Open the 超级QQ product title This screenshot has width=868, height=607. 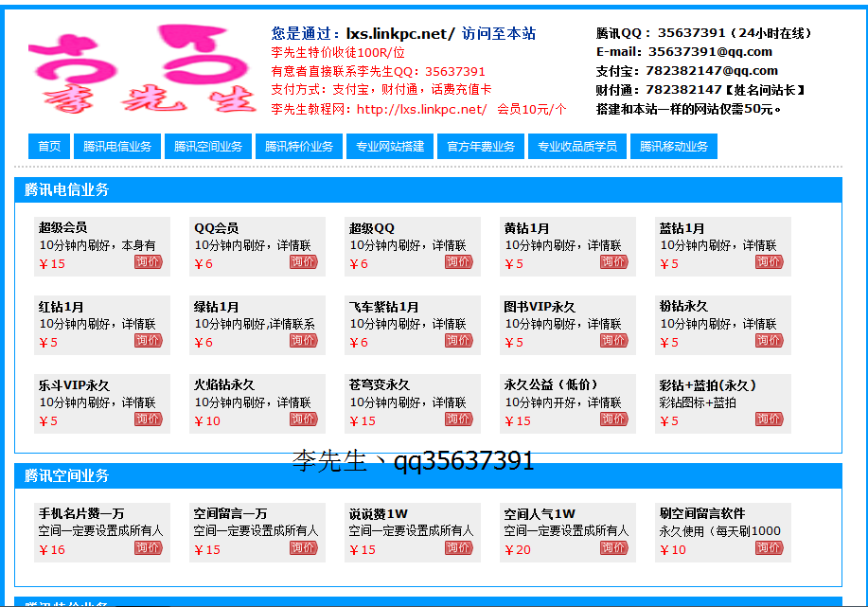371,227
